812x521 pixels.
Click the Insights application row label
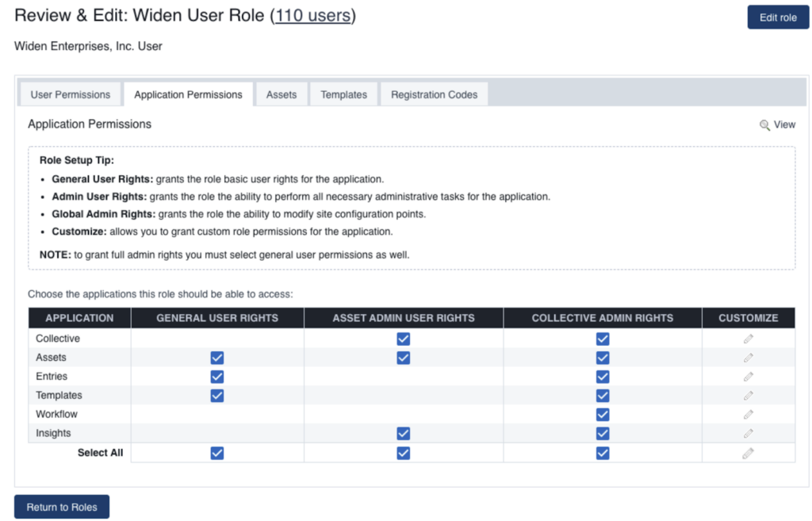coord(53,434)
